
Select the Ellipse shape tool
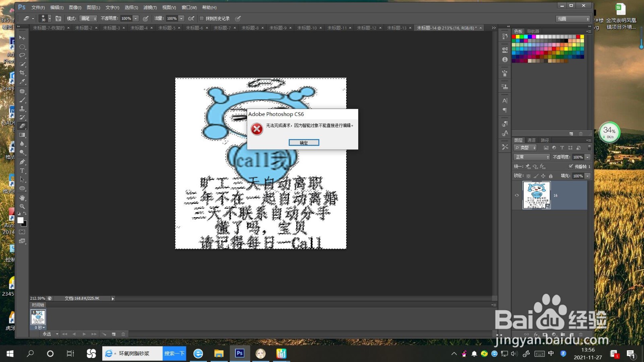[x=22, y=188]
